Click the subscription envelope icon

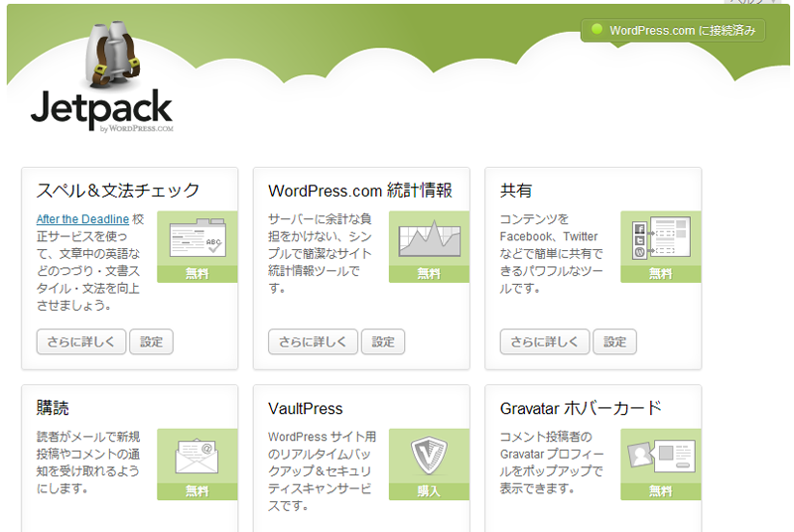tap(197, 457)
